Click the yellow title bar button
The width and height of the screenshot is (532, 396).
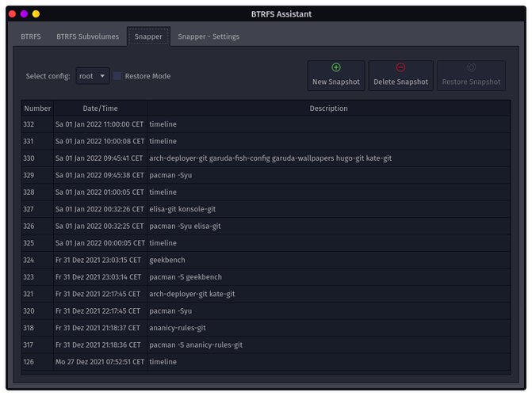pos(36,14)
